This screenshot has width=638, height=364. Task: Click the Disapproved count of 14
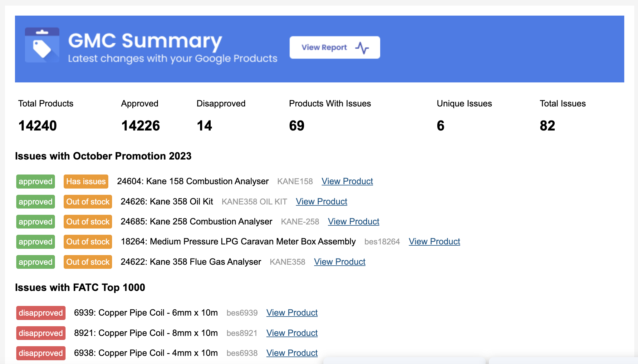point(204,125)
